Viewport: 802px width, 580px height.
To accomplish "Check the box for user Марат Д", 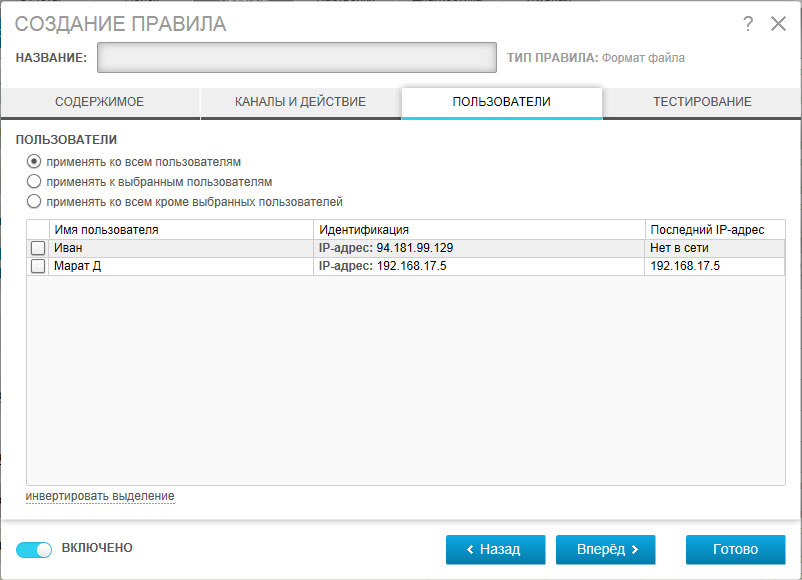I will coord(38,266).
